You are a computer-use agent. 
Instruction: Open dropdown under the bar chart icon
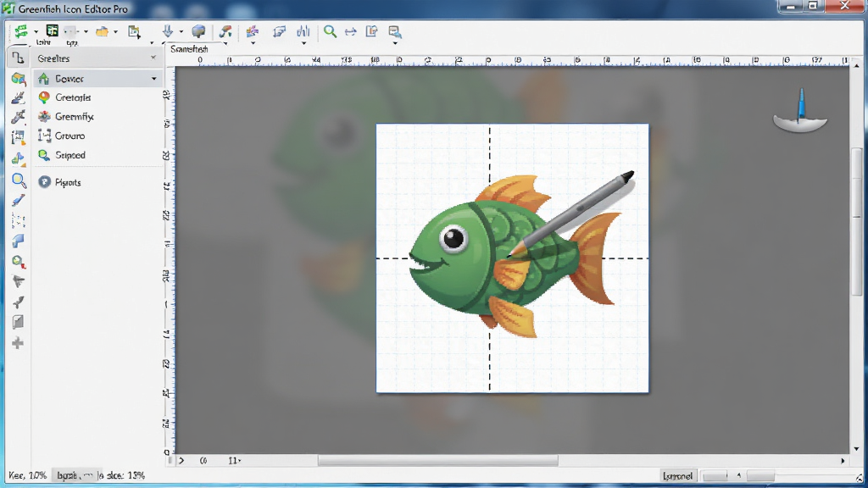[303, 42]
